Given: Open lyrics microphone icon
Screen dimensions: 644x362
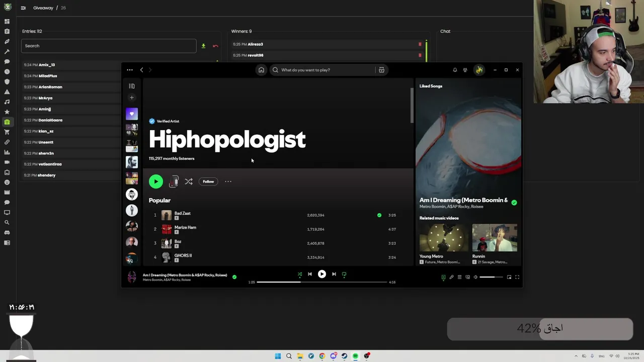Looking at the screenshot, I should [451, 277].
